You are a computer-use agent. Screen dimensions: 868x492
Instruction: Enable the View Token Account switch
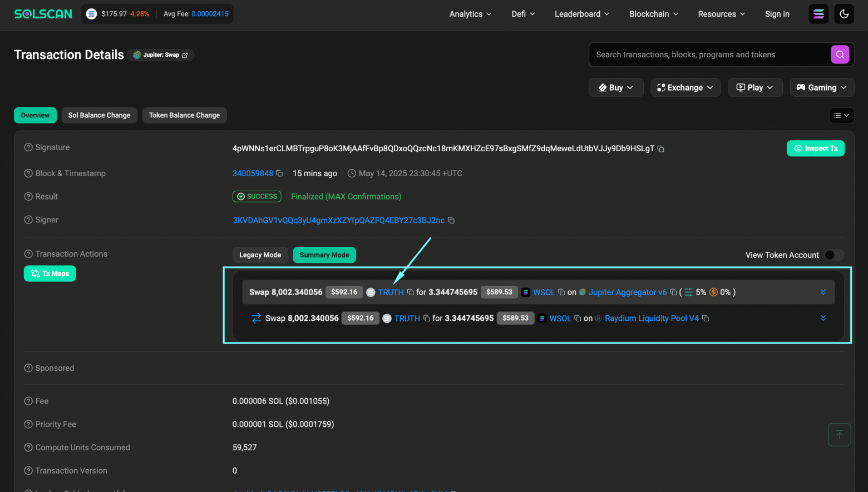coord(834,255)
